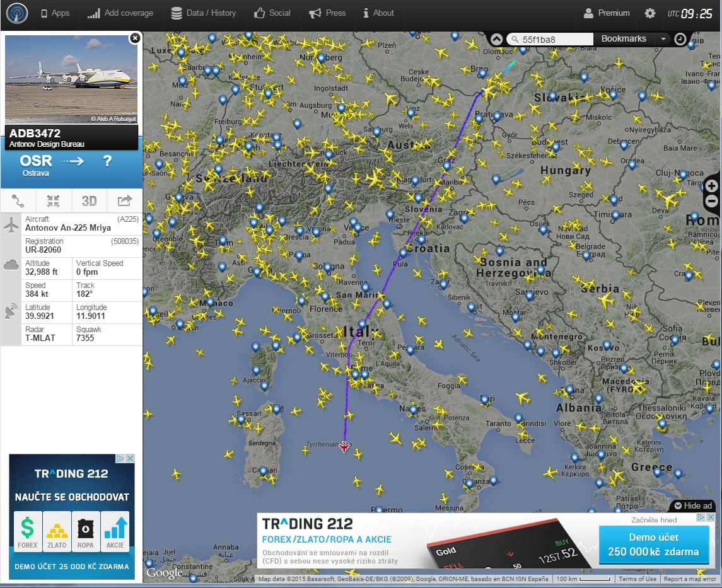
Task: Switch to the 3D view
Action: click(x=89, y=201)
